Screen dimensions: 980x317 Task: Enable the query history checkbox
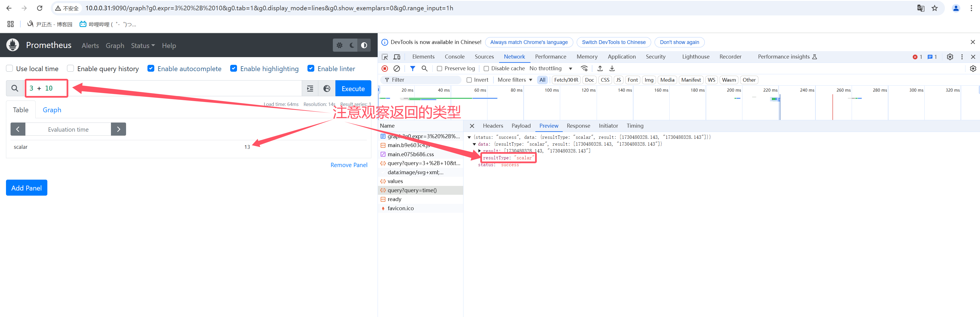pyautogui.click(x=71, y=69)
